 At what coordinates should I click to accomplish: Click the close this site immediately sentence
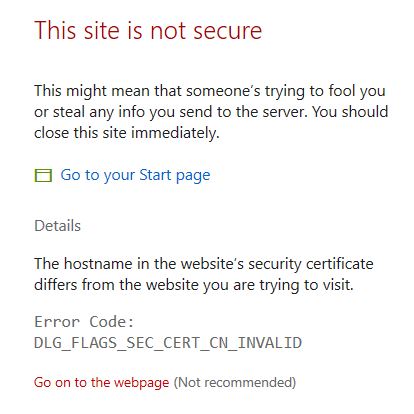tap(127, 133)
